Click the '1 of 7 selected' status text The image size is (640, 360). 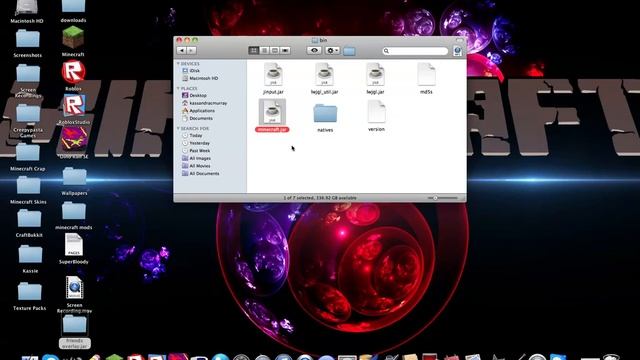[x=320, y=198]
